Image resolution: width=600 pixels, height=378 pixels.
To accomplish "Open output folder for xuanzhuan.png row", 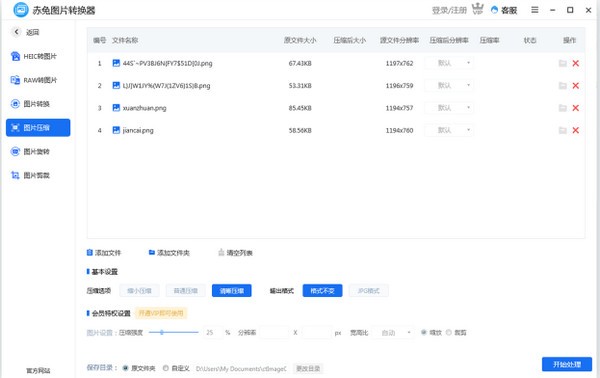I will [562, 108].
